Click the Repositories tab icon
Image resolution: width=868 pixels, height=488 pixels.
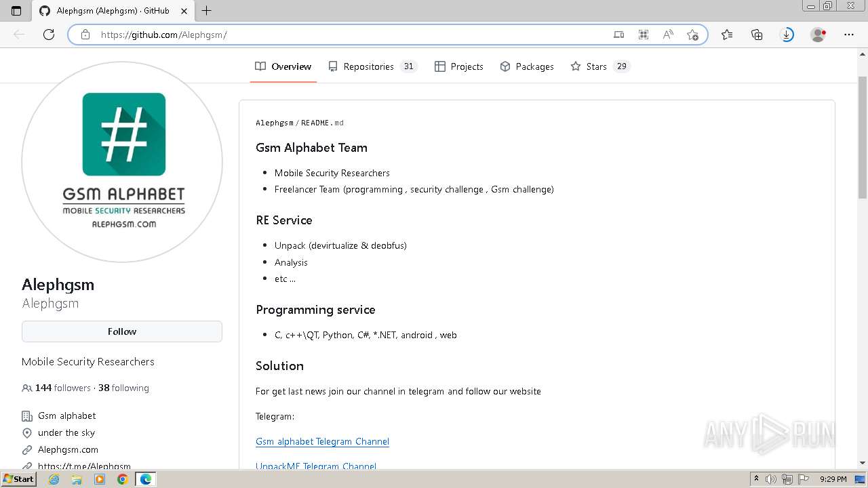(x=333, y=66)
